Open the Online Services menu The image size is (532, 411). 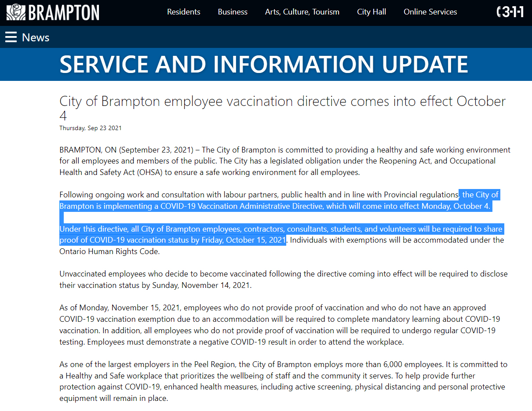(430, 12)
